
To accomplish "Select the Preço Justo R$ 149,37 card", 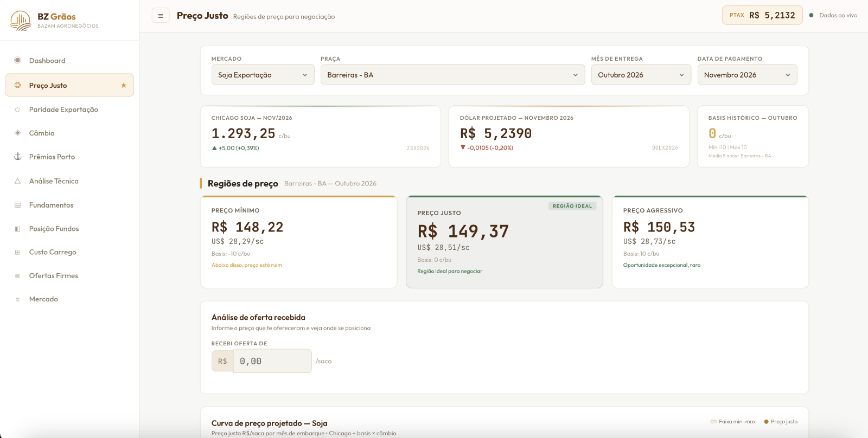I will [505, 242].
